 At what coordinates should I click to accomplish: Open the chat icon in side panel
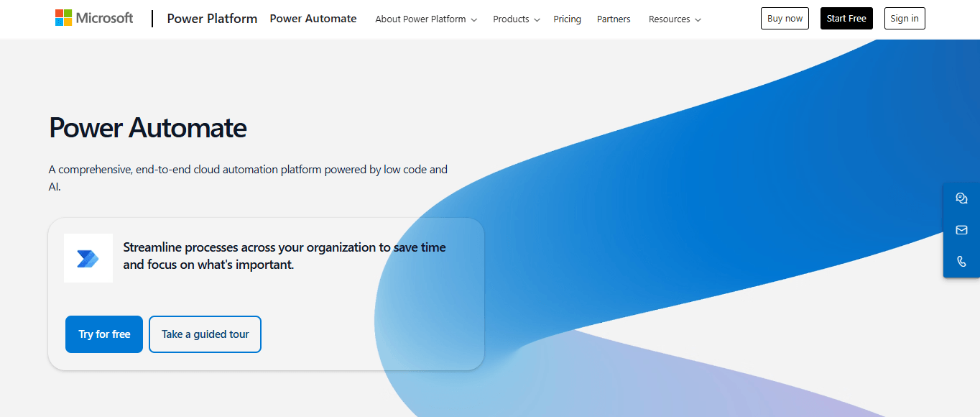[x=961, y=198]
